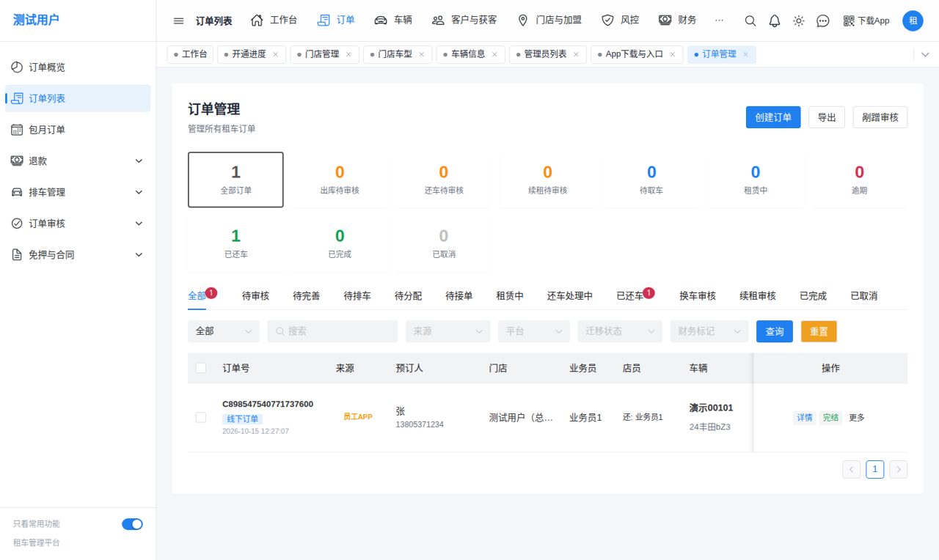Open the blue user avatar 租
Image resolution: width=939 pixels, height=560 pixels.
coord(913,21)
